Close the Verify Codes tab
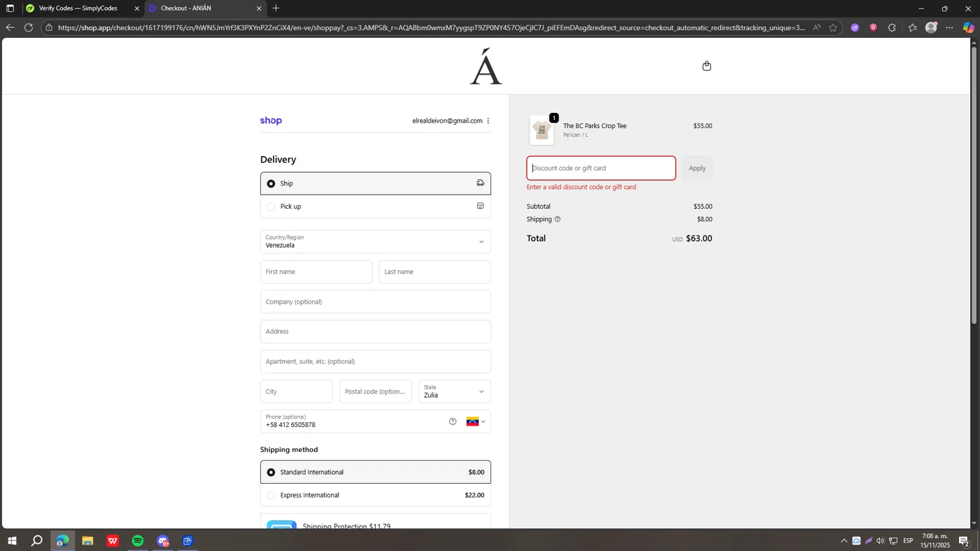The height and width of the screenshot is (551, 980). click(137, 8)
